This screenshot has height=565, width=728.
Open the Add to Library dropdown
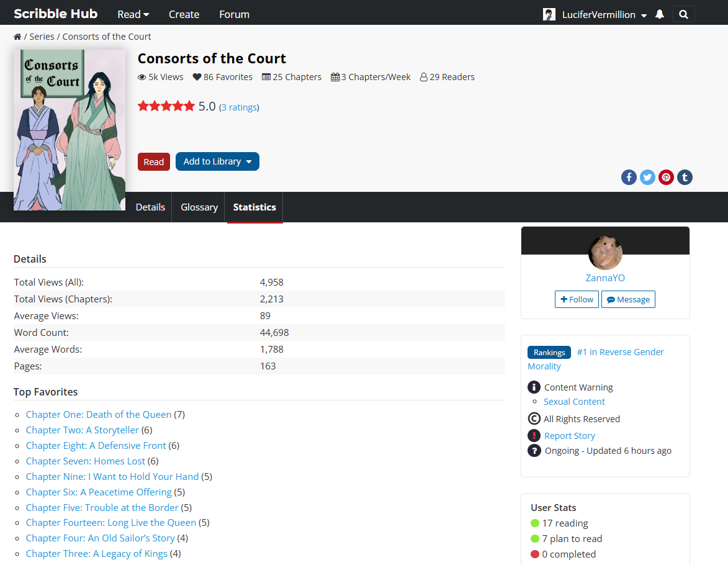[x=217, y=161]
